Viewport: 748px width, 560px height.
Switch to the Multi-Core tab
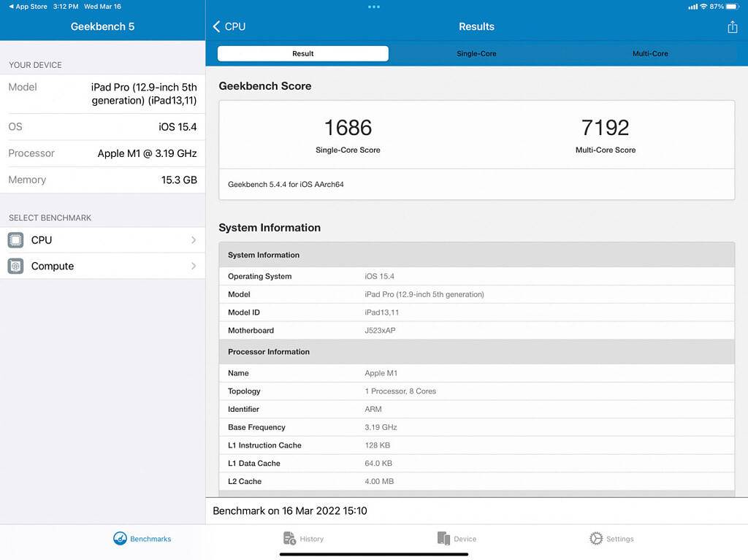tap(650, 53)
